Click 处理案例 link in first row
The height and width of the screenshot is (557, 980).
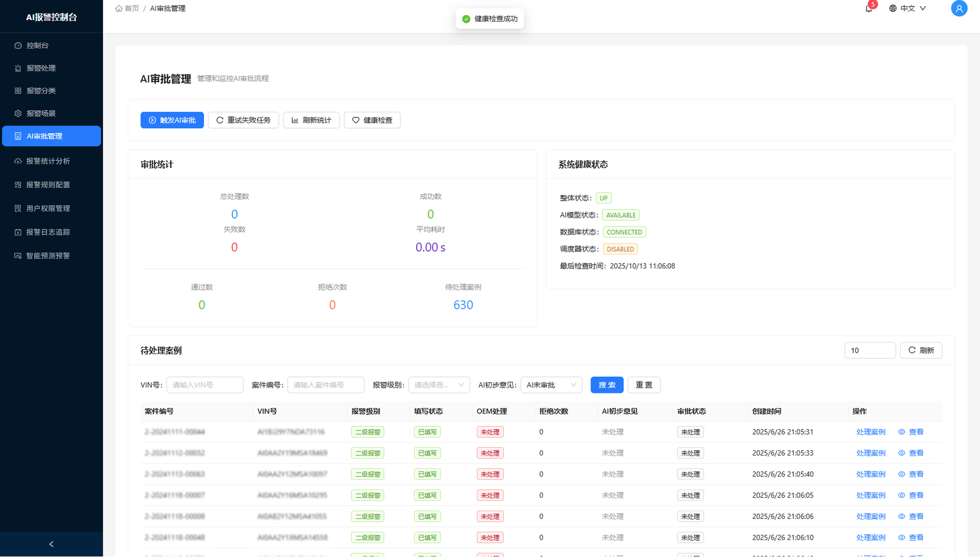870,432
